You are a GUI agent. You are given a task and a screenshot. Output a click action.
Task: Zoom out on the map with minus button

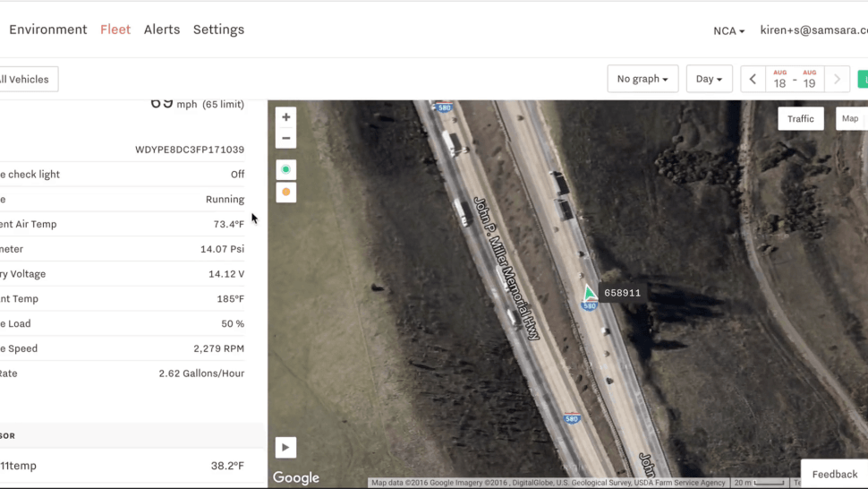pyautogui.click(x=285, y=138)
